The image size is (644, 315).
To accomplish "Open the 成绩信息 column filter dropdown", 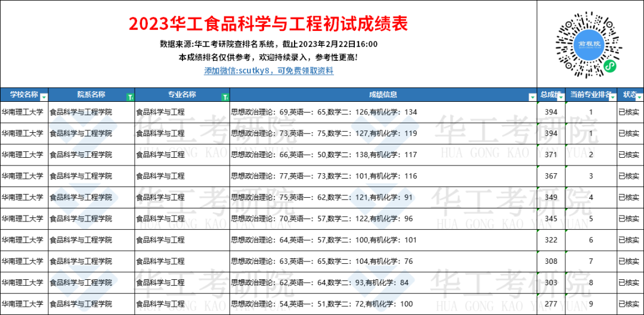I will 532,97.
